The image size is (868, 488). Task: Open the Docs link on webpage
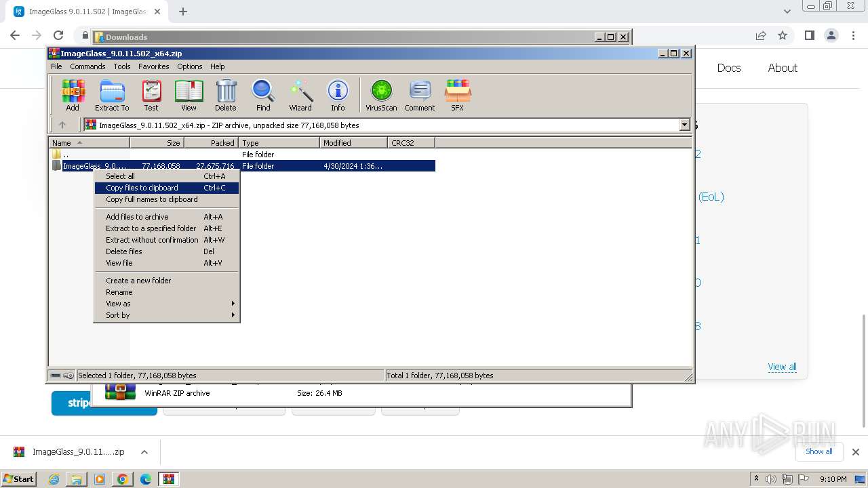point(729,68)
